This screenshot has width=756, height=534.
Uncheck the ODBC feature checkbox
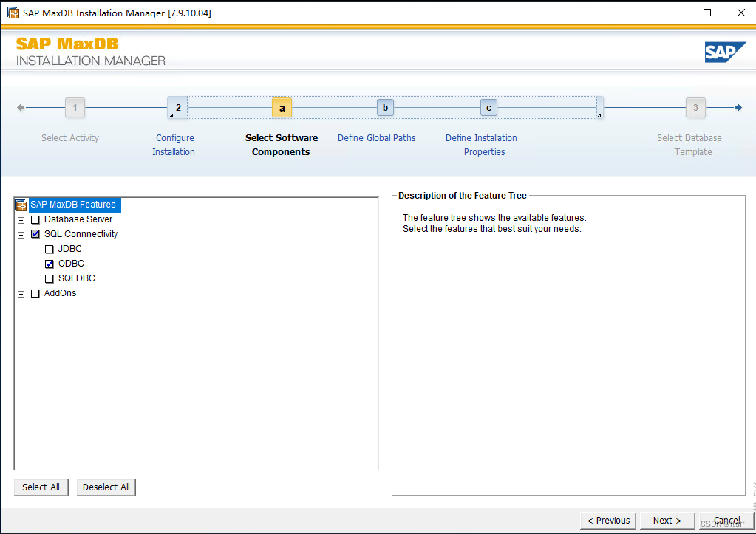[48, 264]
